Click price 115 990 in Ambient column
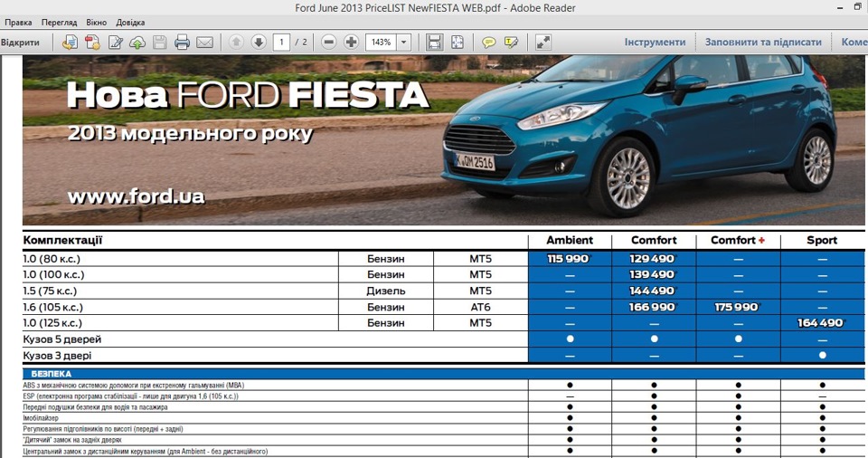The height and width of the screenshot is (458, 868). click(569, 258)
